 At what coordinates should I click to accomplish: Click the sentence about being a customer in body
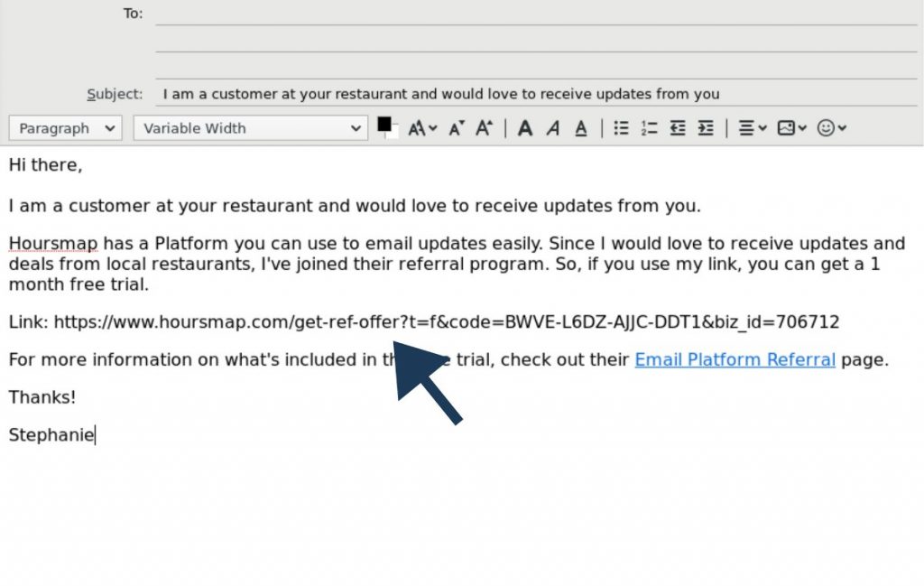coord(355,206)
